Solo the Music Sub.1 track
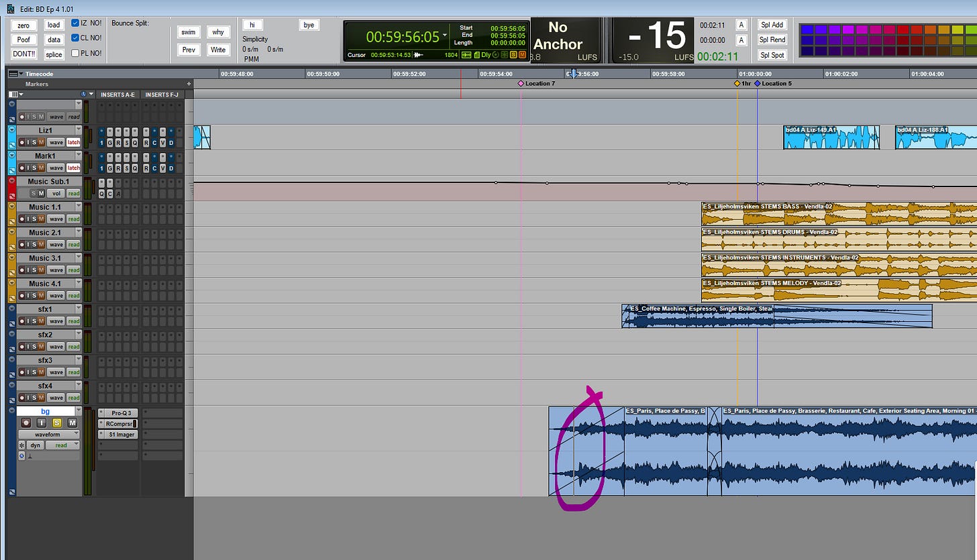Image resolution: width=977 pixels, height=560 pixels. [x=33, y=193]
